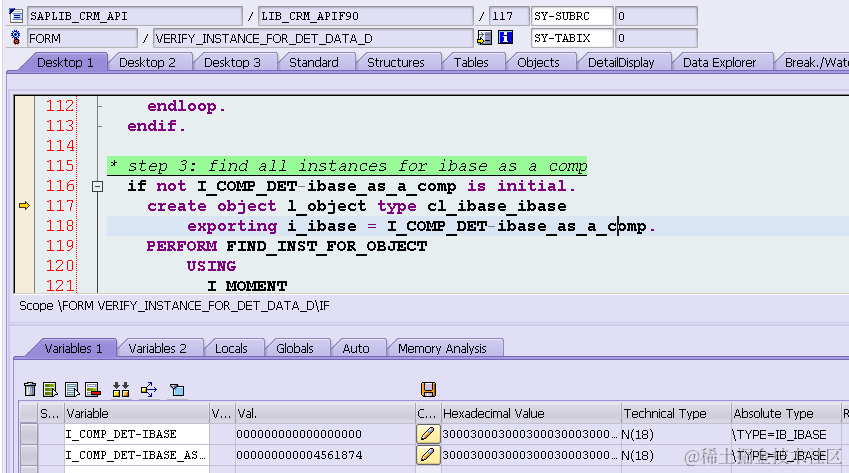Image resolution: width=849 pixels, height=473 pixels.
Task: Click the Variable column header
Action: [137, 413]
